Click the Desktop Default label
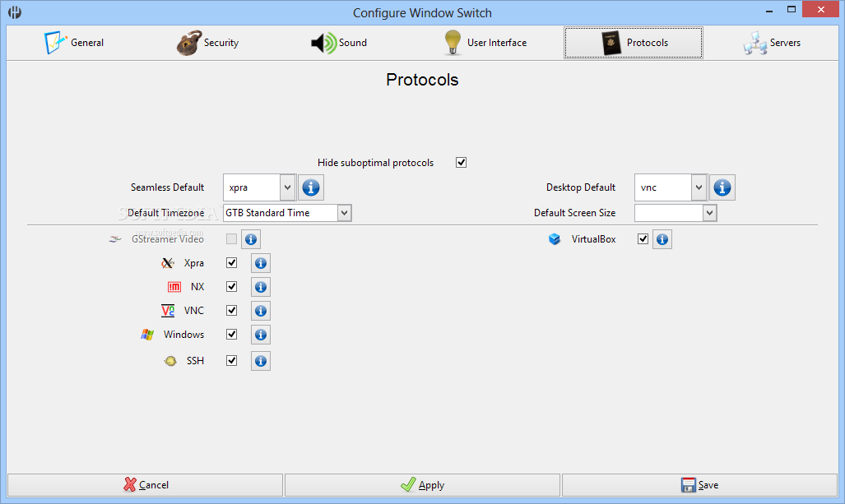 coord(580,187)
